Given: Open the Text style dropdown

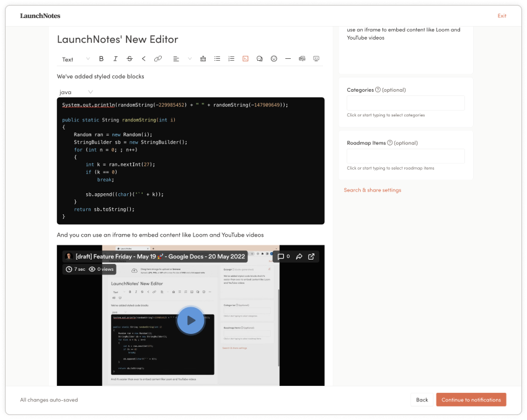Looking at the screenshot, I should [76, 59].
